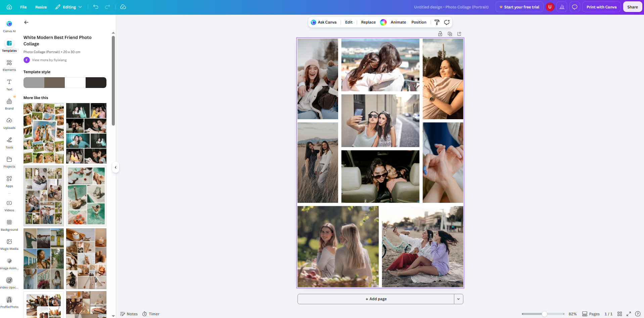Open the image color picker circle
This screenshot has width=644, height=318.
click(x=383, y=22)
